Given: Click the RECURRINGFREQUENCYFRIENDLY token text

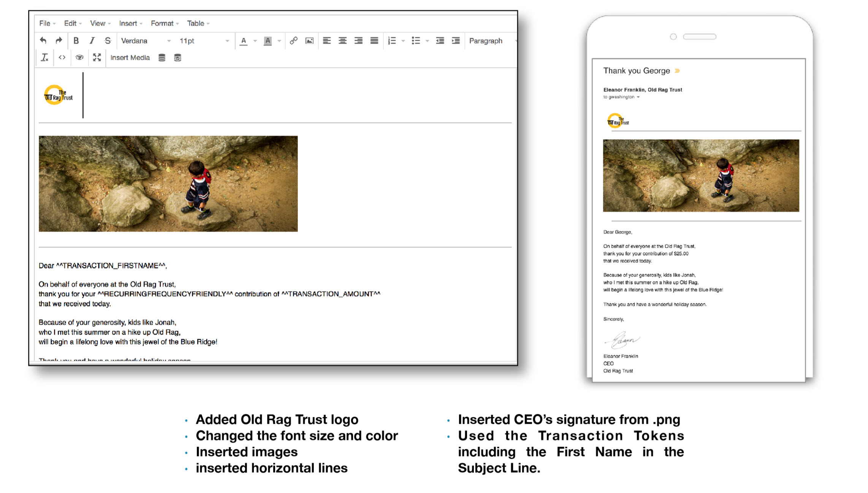Looking at the screenshot, I should pyautogui.click(x=165, y=294).
